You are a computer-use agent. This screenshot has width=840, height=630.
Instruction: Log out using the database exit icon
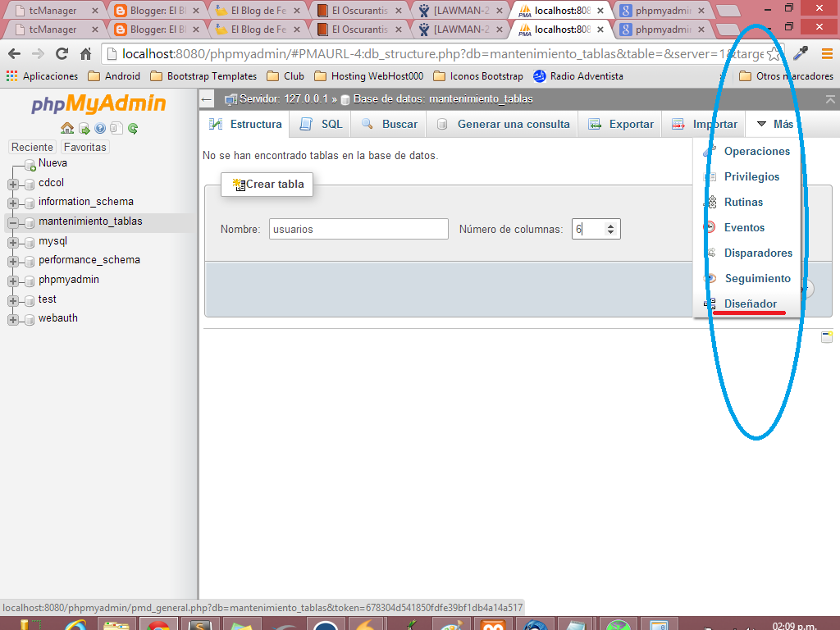83,129
